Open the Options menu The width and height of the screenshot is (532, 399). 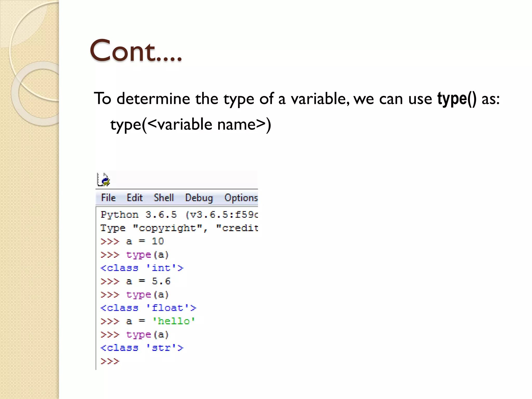point(241,198)
